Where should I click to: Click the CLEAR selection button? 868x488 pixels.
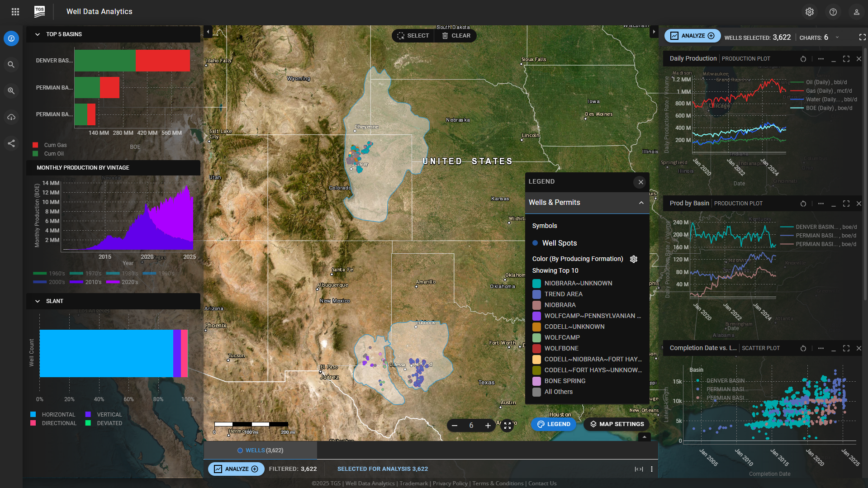pos(456,36)
